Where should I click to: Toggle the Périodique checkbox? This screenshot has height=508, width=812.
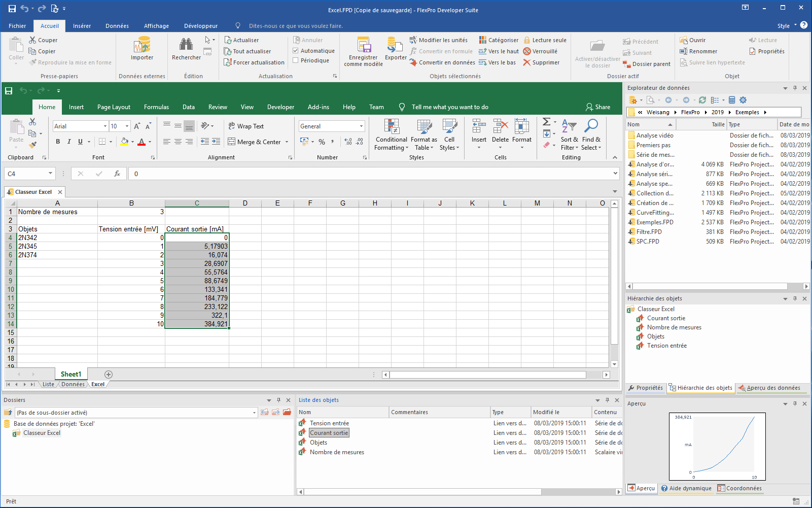click(296, 60)
